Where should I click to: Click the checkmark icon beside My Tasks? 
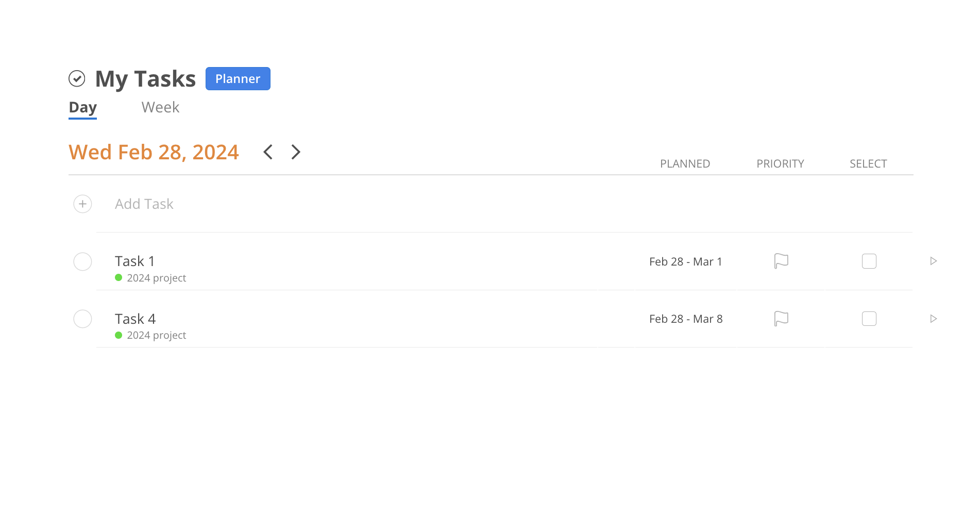click(77, 78)
